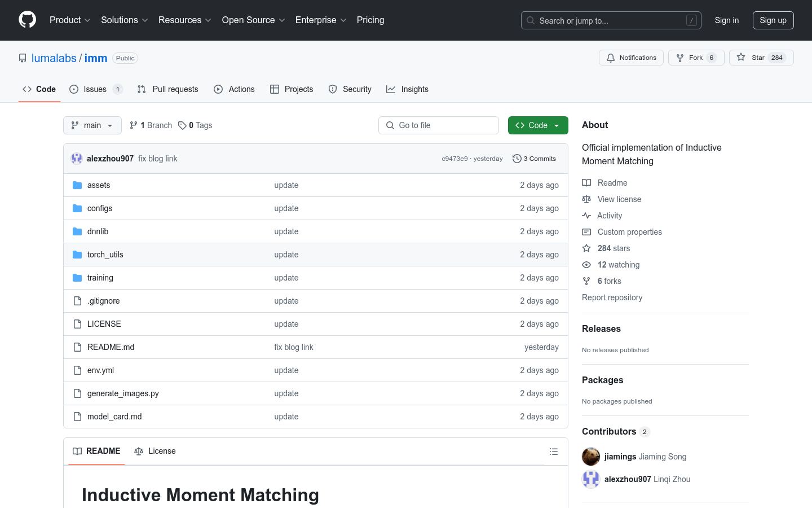Open README outline list icon

(x=553, y=452)
